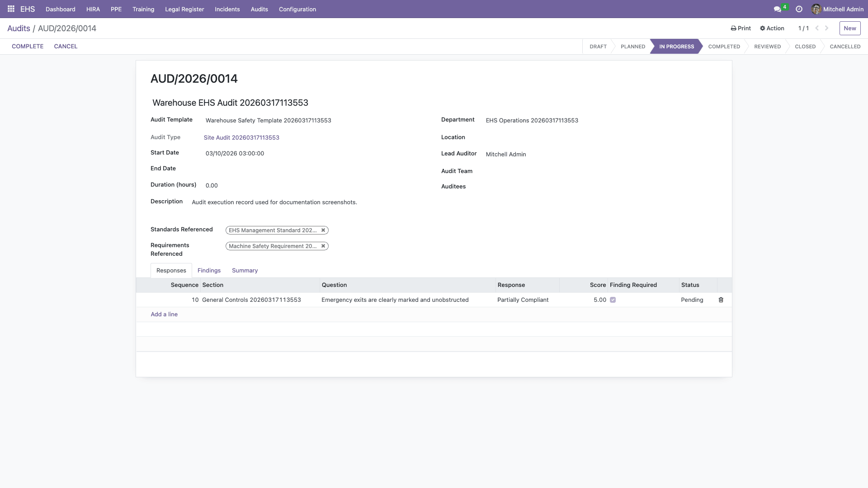The image size is (868, 488).
Task: Open the messaging conversations icon
Action: (x=776, y=9)
